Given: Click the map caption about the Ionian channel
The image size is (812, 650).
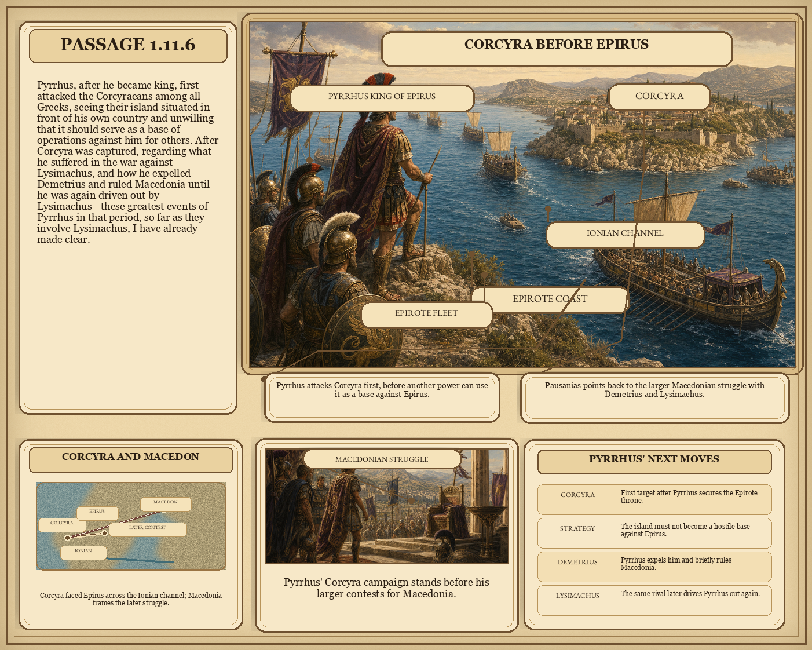Looking at the screenshot, I should (131, 599).
